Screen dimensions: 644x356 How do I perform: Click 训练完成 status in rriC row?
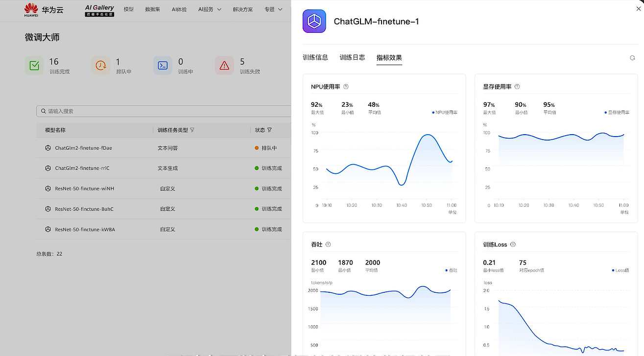[x=272, y=168]
